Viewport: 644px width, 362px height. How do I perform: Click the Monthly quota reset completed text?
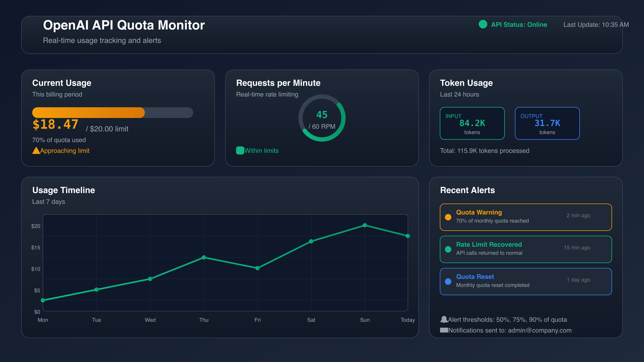(493, 285)
